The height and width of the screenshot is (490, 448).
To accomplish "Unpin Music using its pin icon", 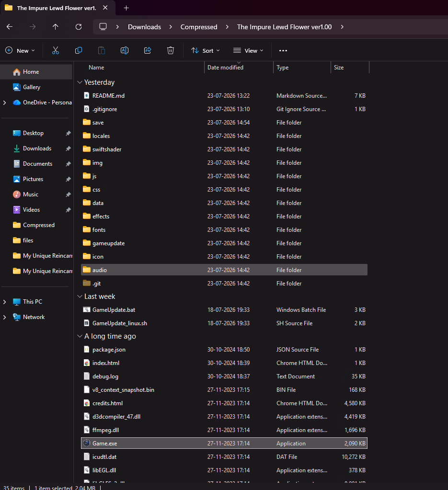I will coord(68,194).
